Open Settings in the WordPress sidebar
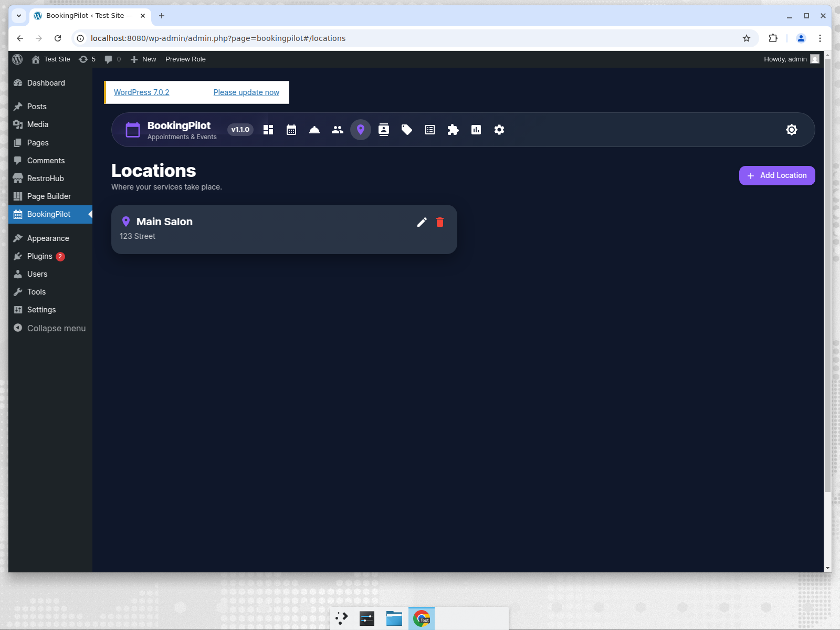Screen dimensions: 840x630 click(50, 310)
